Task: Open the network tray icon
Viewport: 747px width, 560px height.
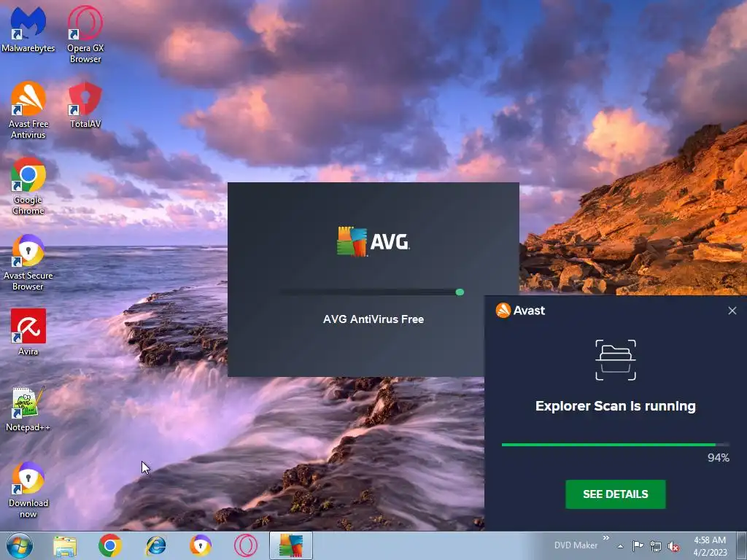Action: pos(656,545)
